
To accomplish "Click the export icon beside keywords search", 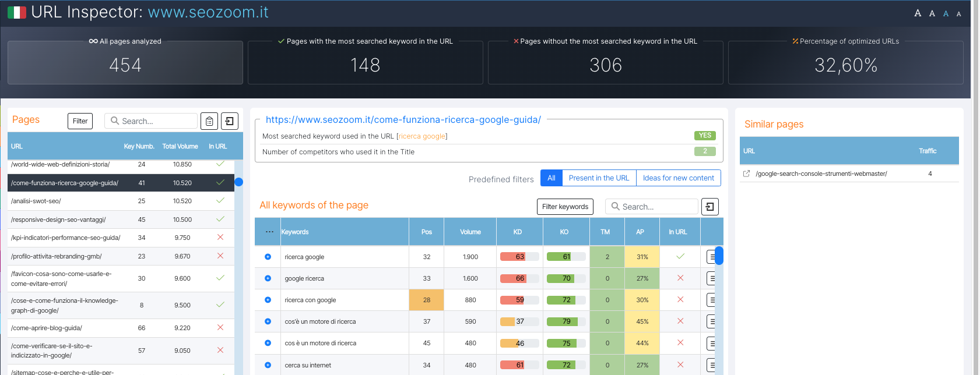I will 710,207.
